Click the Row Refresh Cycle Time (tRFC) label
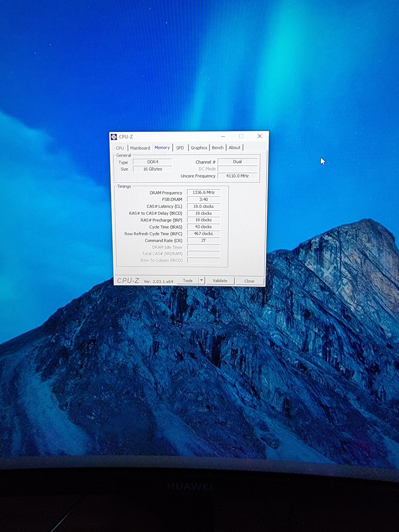Image resolution: width=399 pixels, height=532 pixels. point(153,234)
